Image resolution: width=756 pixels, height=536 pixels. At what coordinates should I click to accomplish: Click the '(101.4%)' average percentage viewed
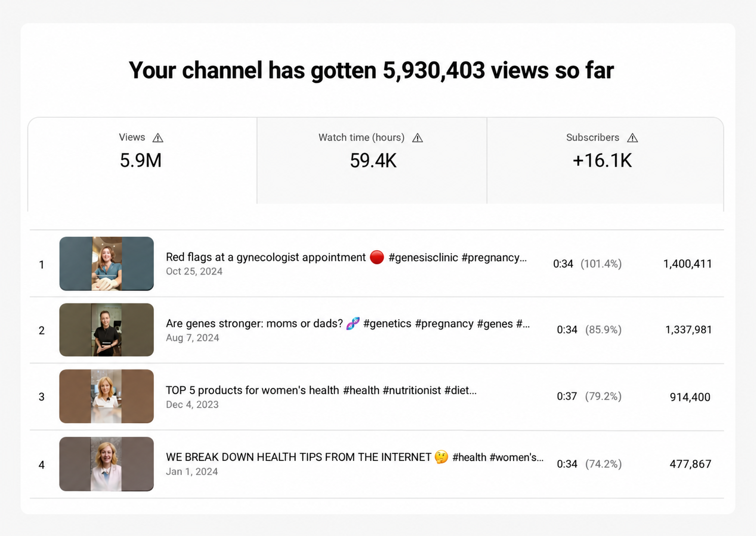tap(601, 264)
